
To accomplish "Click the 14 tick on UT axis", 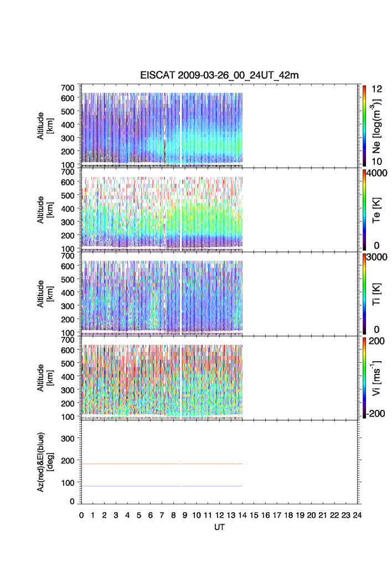I will pyautogui.click(x=242, y=515).
